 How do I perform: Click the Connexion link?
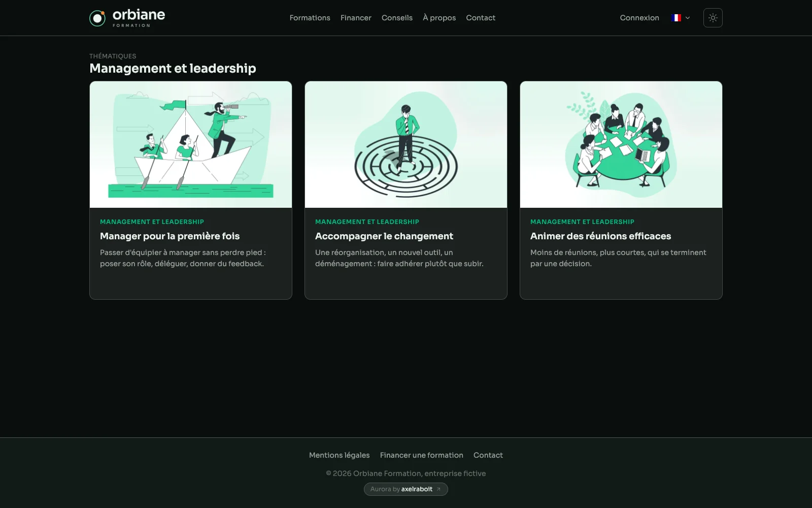[x=639, y=18]
